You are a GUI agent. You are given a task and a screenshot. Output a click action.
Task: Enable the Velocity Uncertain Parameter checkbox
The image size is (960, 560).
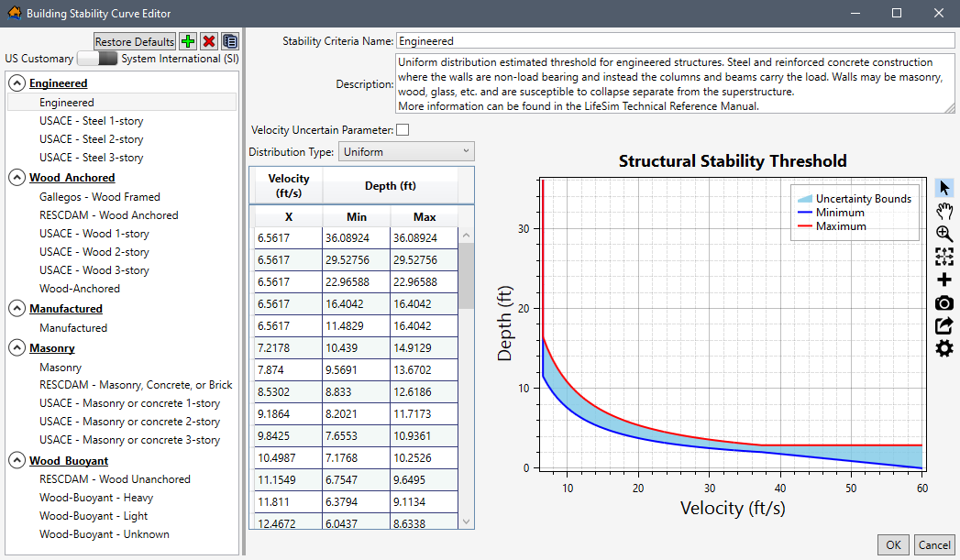point(402,129)
